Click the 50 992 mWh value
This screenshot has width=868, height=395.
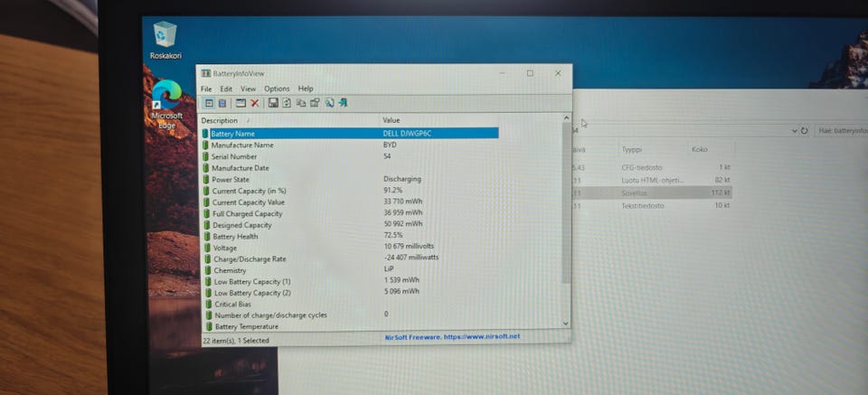click(x=402, y=224)
